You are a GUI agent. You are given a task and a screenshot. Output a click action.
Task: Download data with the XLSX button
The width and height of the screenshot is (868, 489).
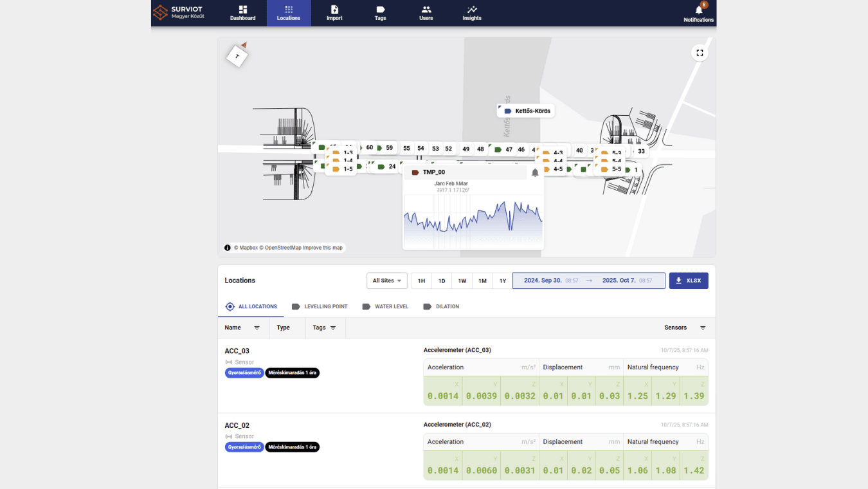point(688,281)
